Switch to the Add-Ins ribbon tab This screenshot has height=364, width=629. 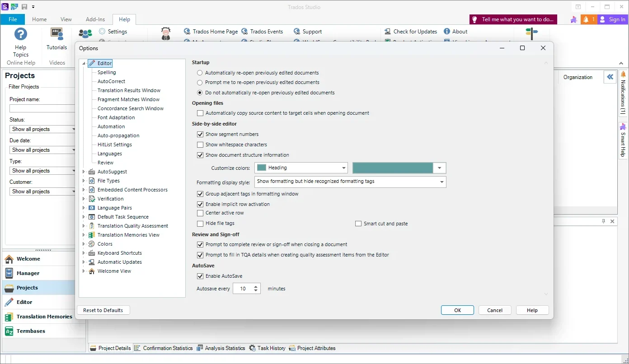[95, 19]
